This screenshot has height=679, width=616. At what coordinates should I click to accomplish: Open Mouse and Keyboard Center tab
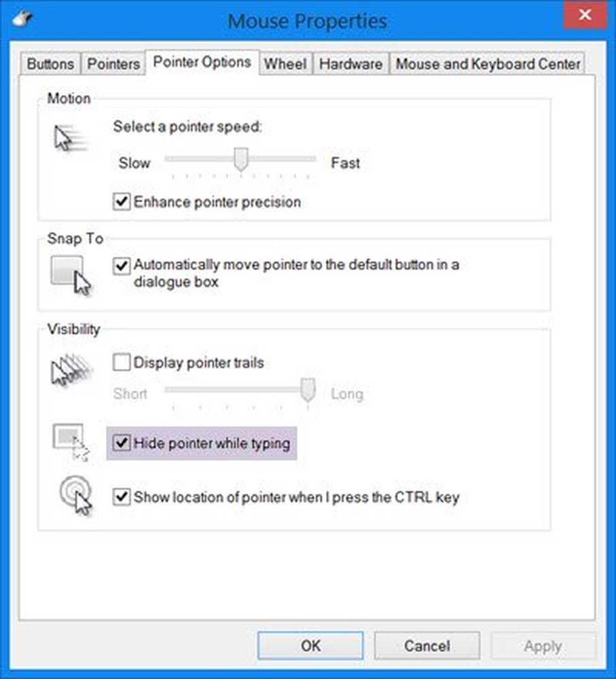pyautogui.click(x=488, y=65)
